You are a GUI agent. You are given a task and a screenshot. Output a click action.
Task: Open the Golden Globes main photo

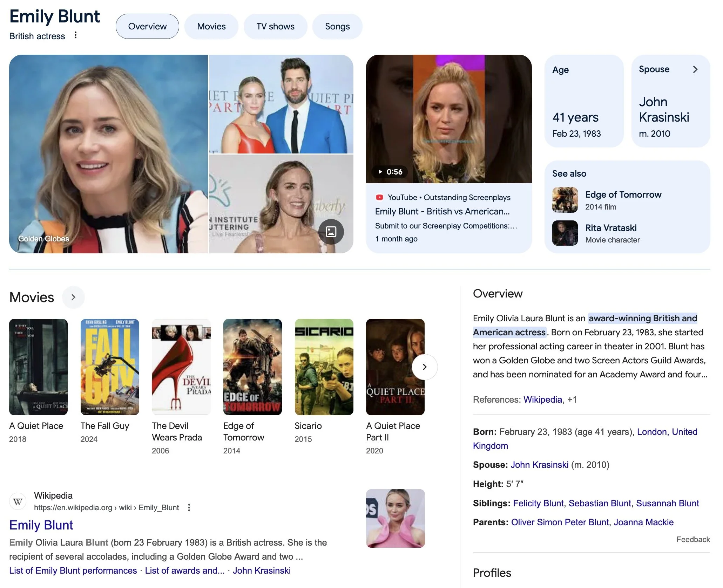[x=108, y=154]
